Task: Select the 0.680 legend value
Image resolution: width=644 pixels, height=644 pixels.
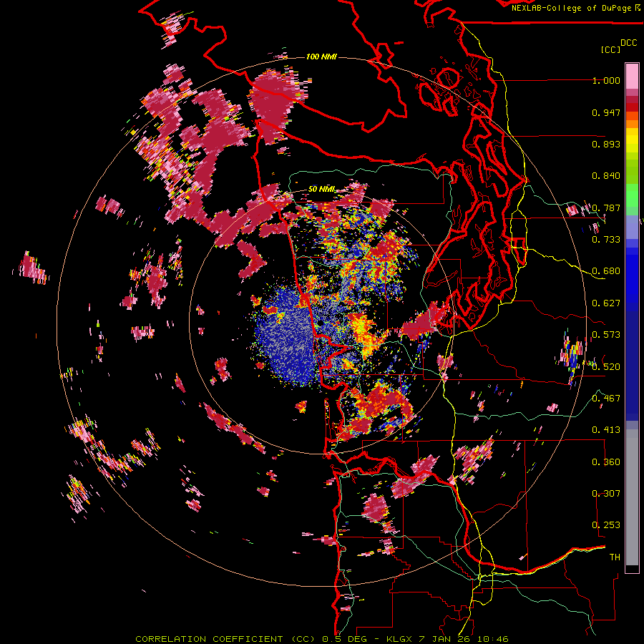Action: [x=606, y=271]
